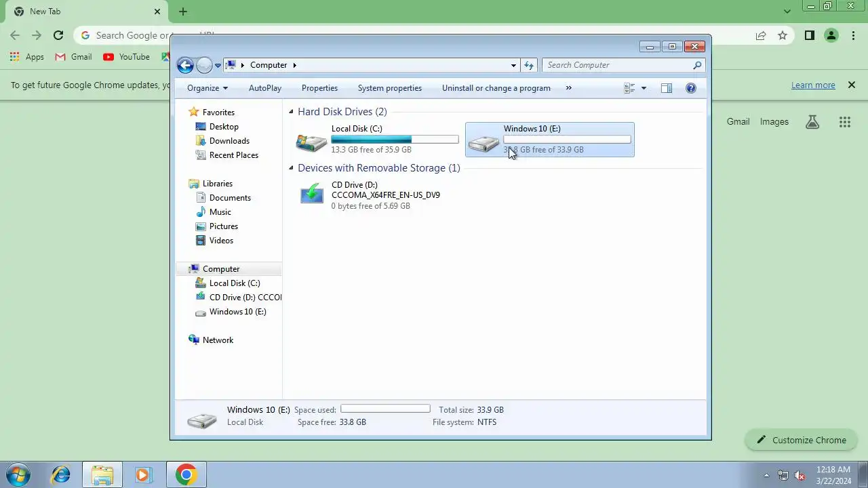Open the Apps shortcut in bookmarks bar
Image resolution: width=868 pixels, height=488 pixels.
pyautogui.click(x=27, y=57)
